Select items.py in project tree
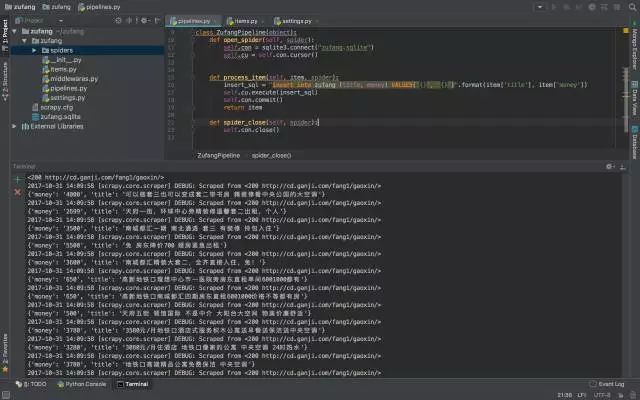 coord(60,69)
